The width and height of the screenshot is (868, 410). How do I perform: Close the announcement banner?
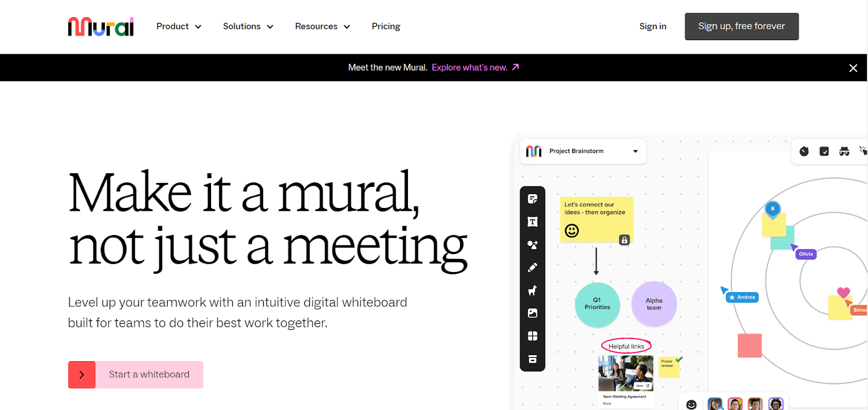point(853,68)
